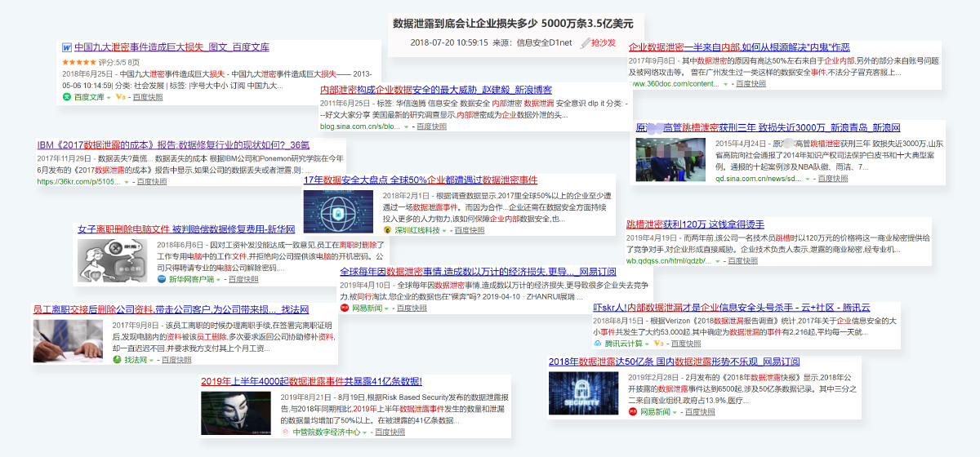This screenshot has height=457, width=980.
Task: Expand the dropdown arrow after blog.sina.com.cn URL
Action: 407,126
